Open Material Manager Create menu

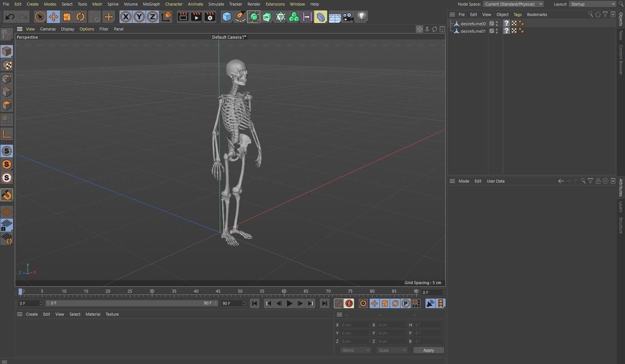(x=32, y=314)
